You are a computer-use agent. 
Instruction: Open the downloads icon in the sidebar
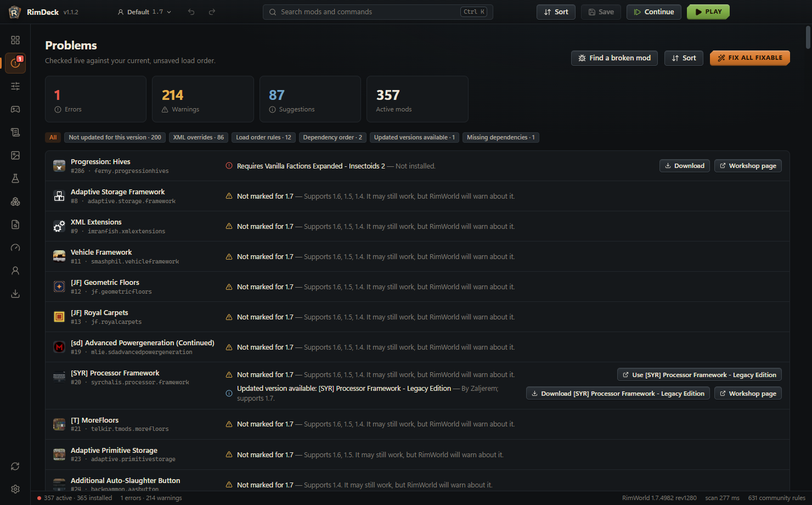tap(15, 294)
